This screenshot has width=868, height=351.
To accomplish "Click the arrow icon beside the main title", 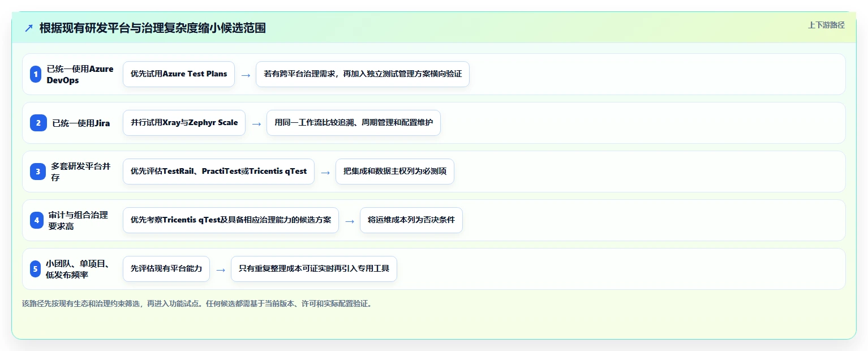I will coord(28,28).
